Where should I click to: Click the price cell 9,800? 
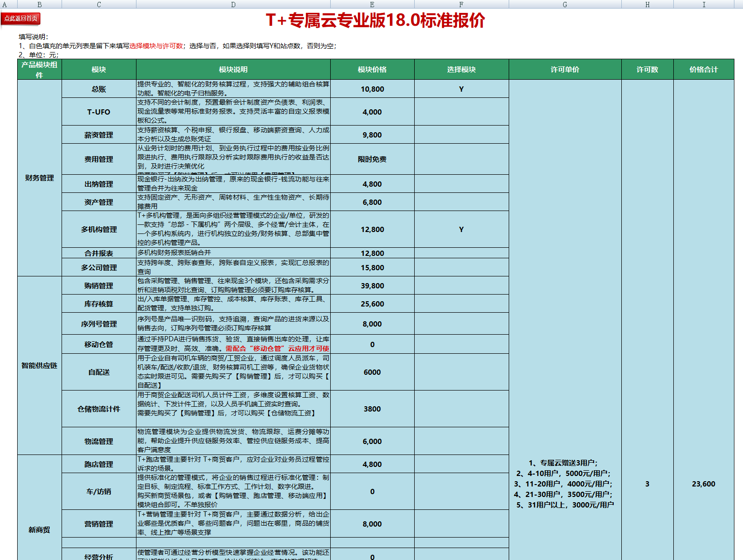(x=372, y=135)
